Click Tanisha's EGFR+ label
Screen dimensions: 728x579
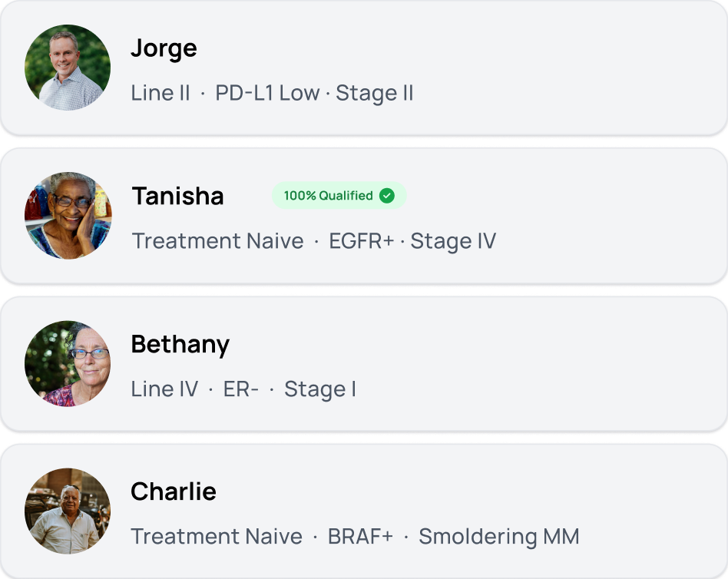point(361,241)
